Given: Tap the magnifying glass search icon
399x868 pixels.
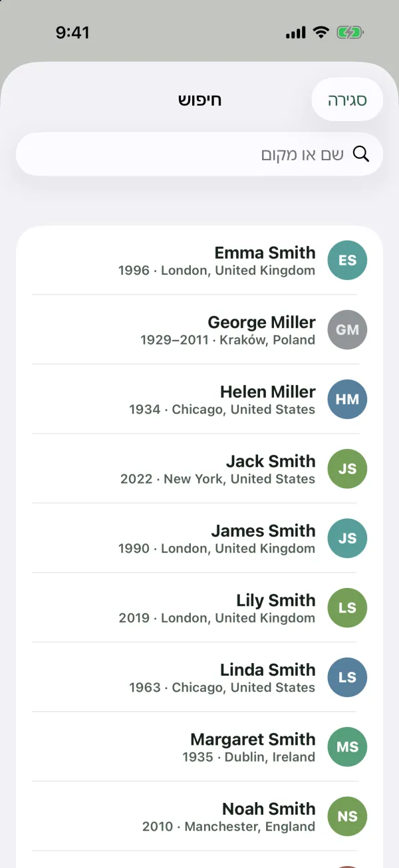Looking at the screenshot, I should coord(360,154).
